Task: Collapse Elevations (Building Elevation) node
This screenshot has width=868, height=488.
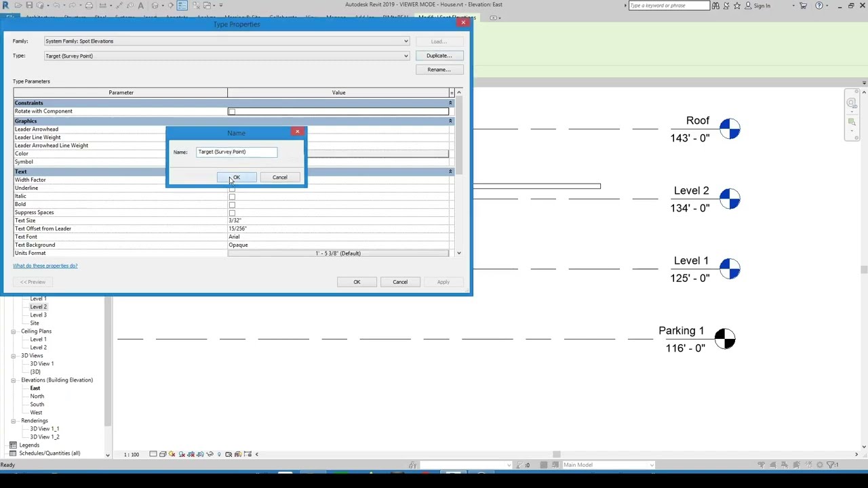Action: (14, 380)
